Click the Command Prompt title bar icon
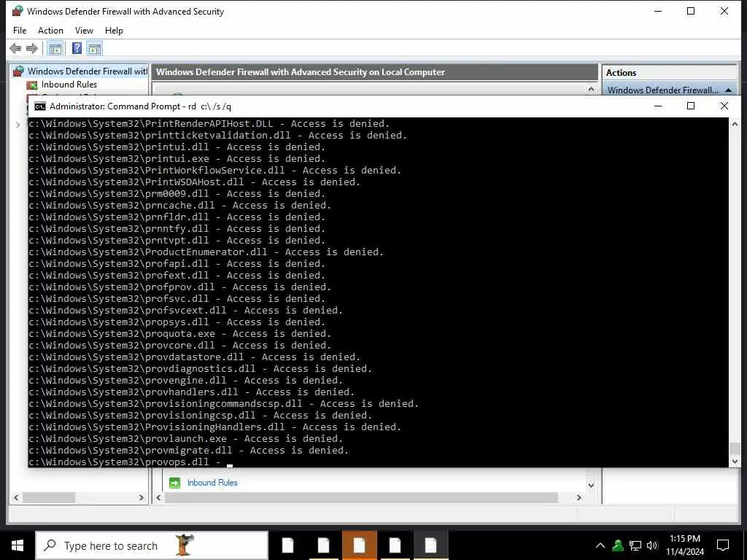 click(x=40, y=106)
